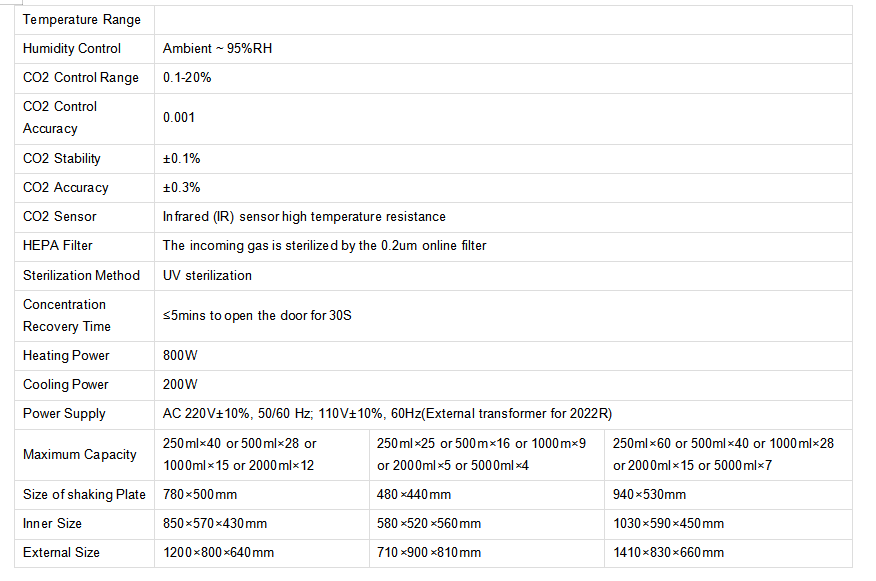The image size is (876, 581).
Task: Select the Heating Power 800W value
Action: pyautogui.click(x=180, y=356)
